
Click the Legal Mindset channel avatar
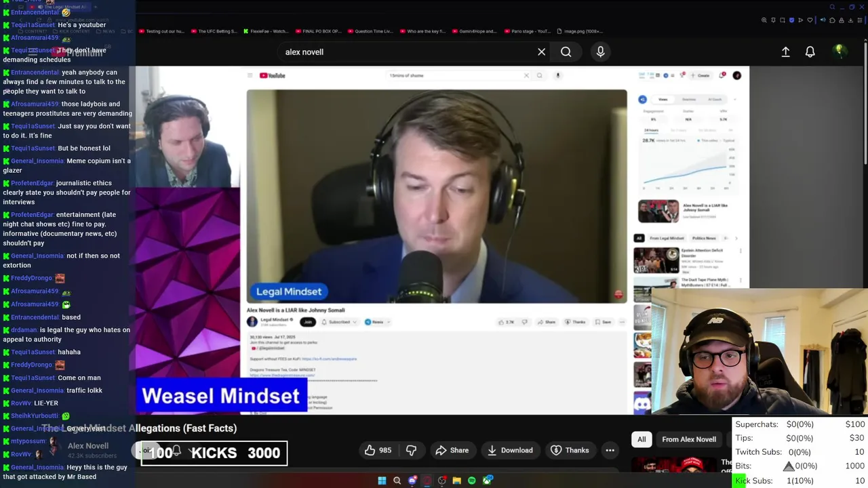(252, 322)
